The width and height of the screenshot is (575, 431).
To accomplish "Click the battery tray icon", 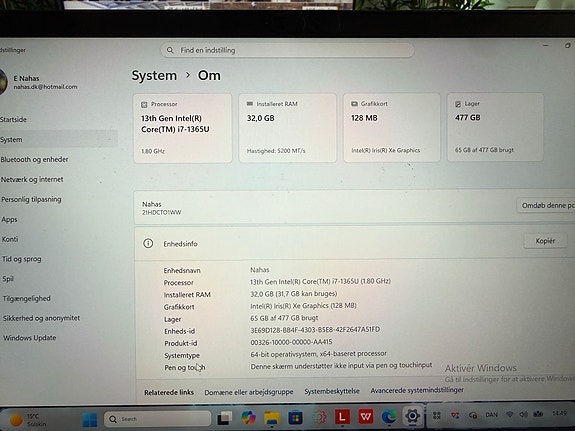I will 538,414.
